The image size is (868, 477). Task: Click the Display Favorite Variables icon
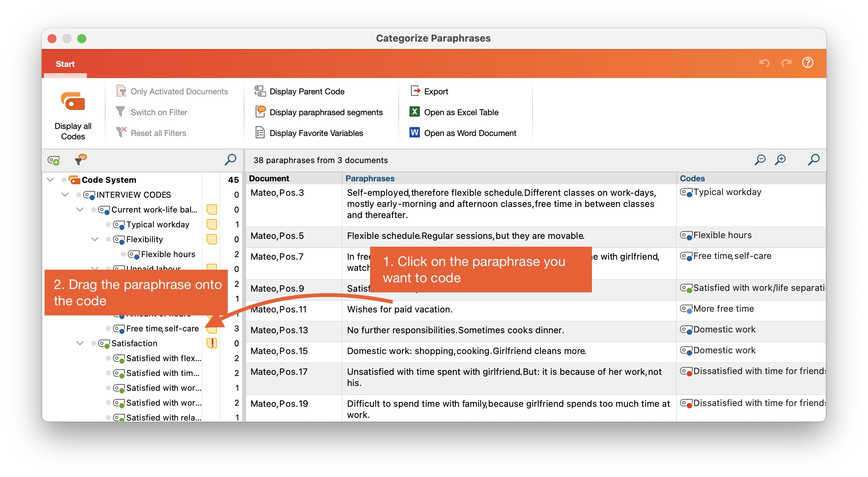coord(260,133)
